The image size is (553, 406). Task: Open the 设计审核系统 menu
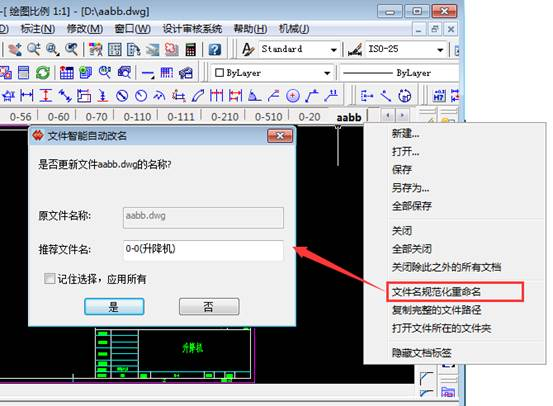point(192,29)
